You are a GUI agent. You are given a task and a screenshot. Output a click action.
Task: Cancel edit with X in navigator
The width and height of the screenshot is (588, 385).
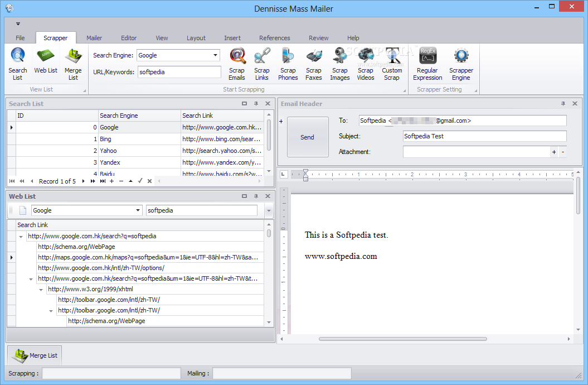[149, 181]
